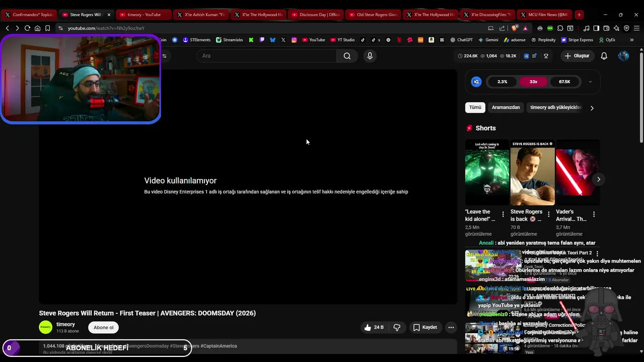The image size is (644, 362).
Task: Open the account avatar menu
Action: pos(623,56)
